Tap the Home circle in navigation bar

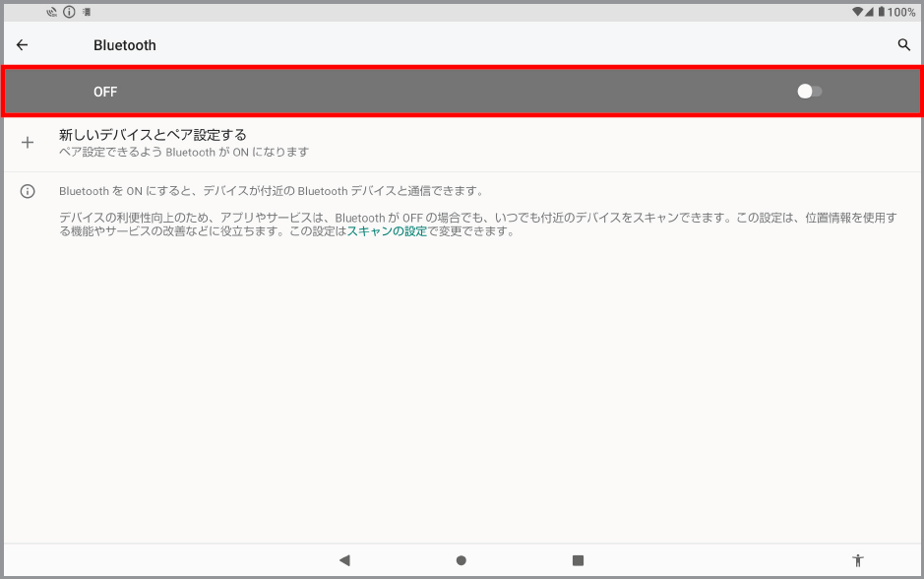tap(462, 560)
